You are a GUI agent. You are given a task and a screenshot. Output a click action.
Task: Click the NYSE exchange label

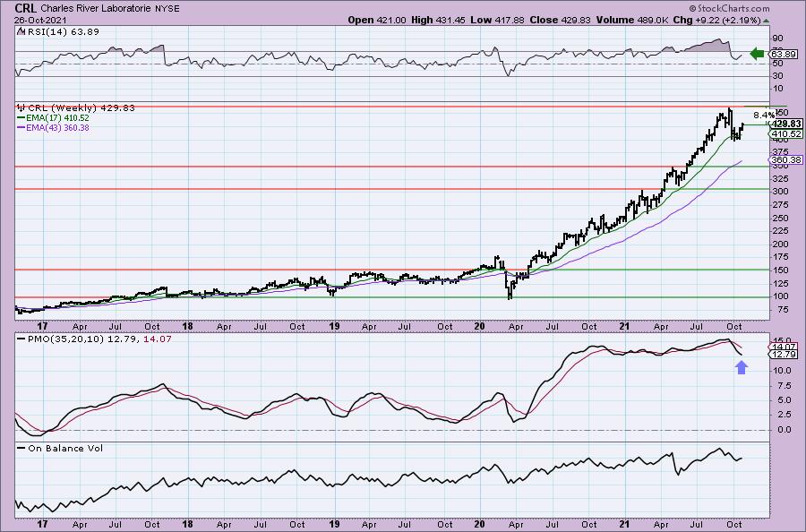[x=167, y=9]
